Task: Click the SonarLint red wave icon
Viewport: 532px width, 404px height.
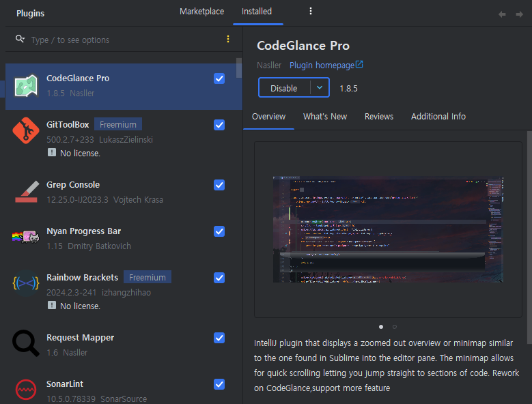Action: coord(26,390)
